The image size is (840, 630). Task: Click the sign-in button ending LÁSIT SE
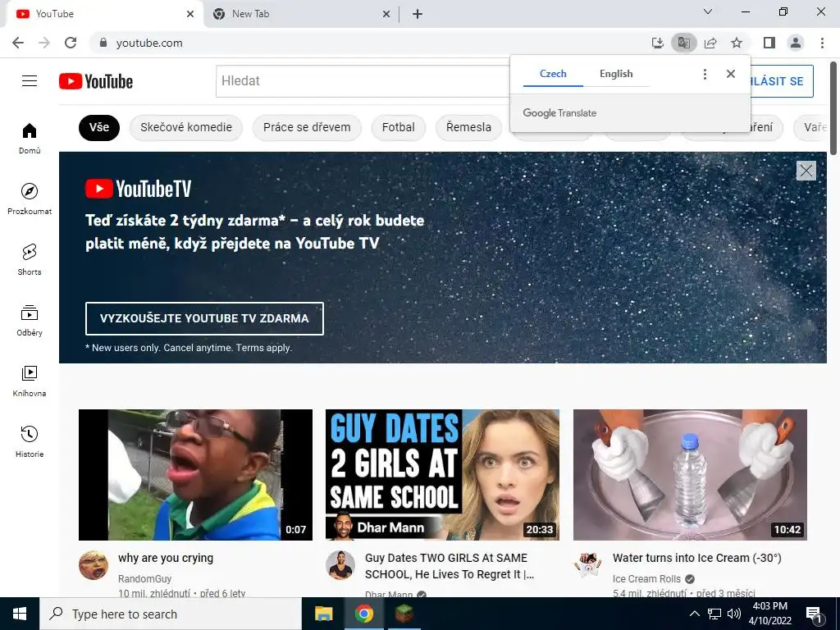click(x=782, y=81)
